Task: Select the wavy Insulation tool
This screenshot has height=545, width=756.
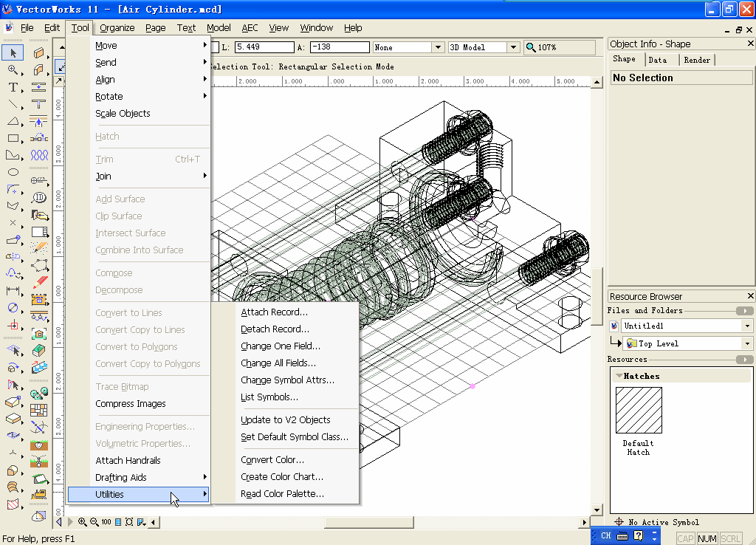Action: tap(38, 155)
